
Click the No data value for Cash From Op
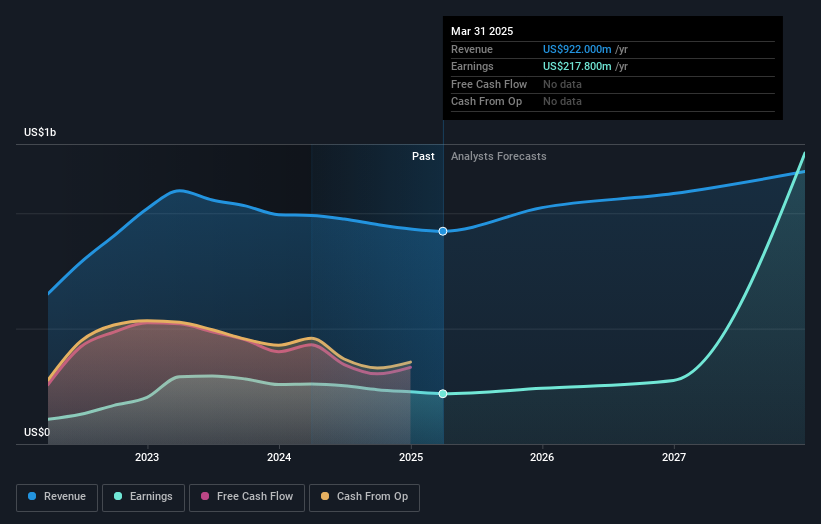click(x=562, y=102)
